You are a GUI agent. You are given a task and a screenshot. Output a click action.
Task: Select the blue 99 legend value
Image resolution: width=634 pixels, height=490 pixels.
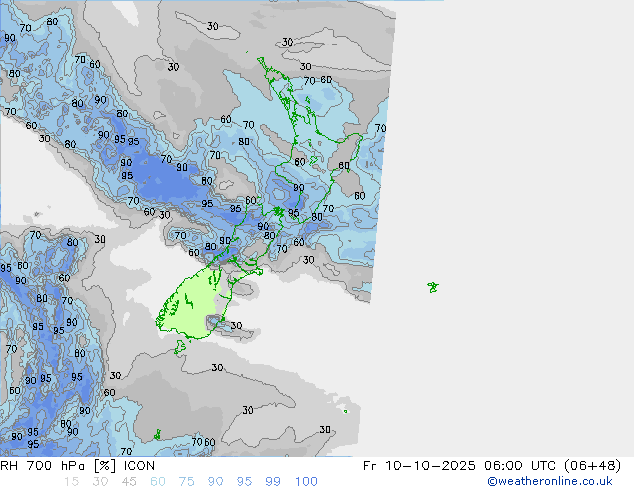[x=273, y=482]
